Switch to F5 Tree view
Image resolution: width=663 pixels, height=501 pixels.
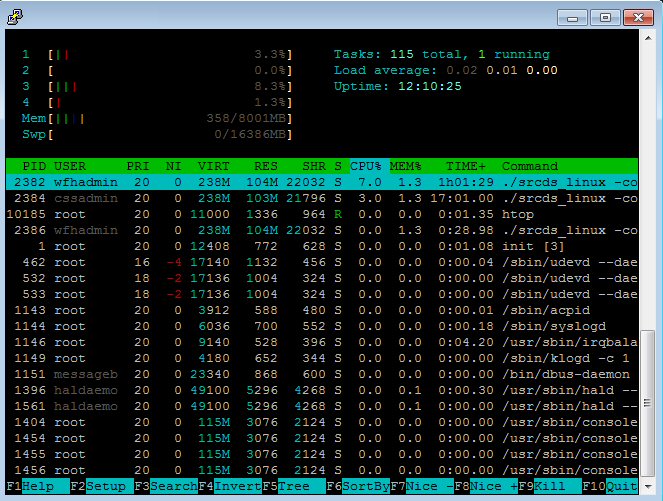coord(294,486)
